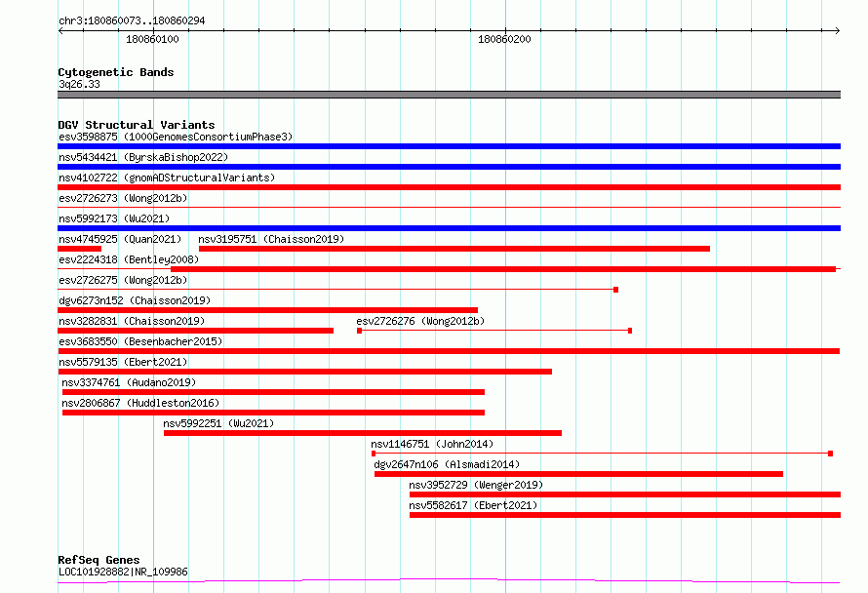The image size is (868, 593).
Task: Click the nsv3195751 (Chaisson2019) label
Action: (271, 239)
